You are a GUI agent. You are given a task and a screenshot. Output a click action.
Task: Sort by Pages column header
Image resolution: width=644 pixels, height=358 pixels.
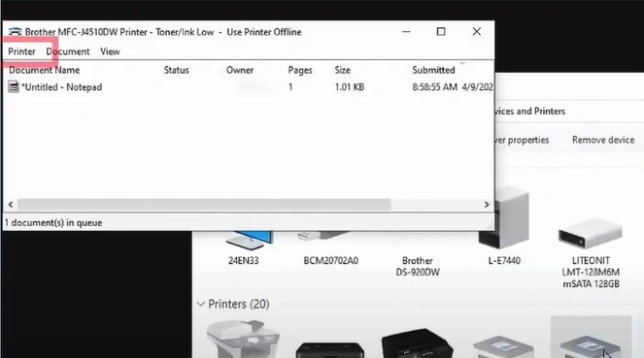(x=300, y=70)
